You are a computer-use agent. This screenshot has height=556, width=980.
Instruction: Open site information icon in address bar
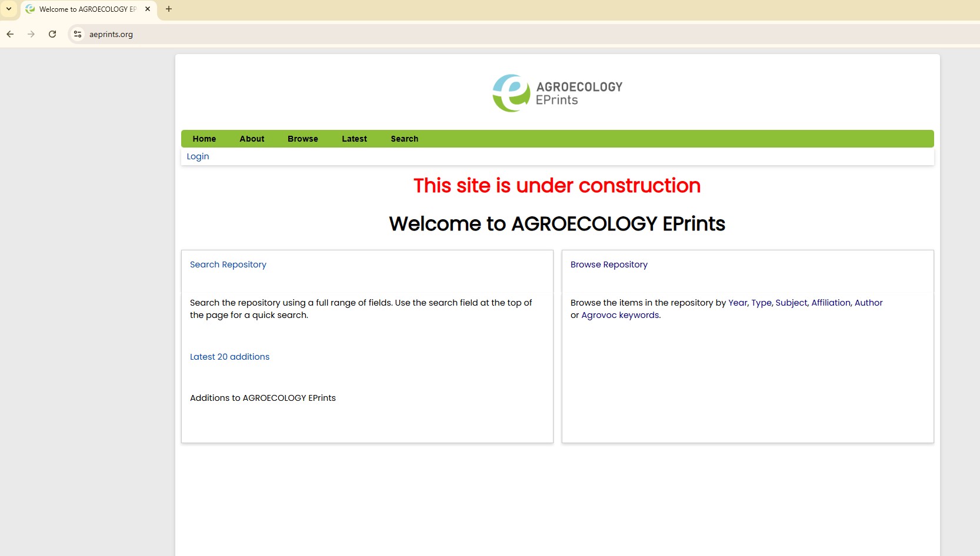[78, 34]
